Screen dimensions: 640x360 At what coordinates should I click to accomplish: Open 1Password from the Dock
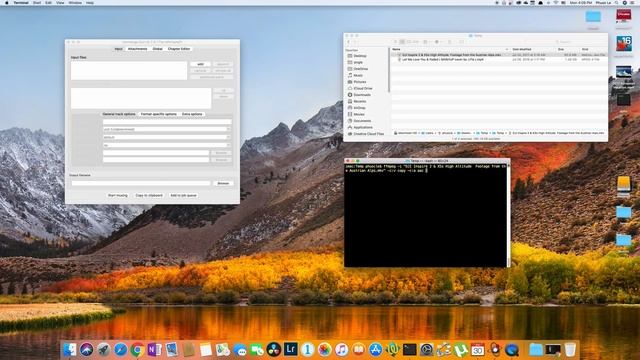[x=308, y=350]
